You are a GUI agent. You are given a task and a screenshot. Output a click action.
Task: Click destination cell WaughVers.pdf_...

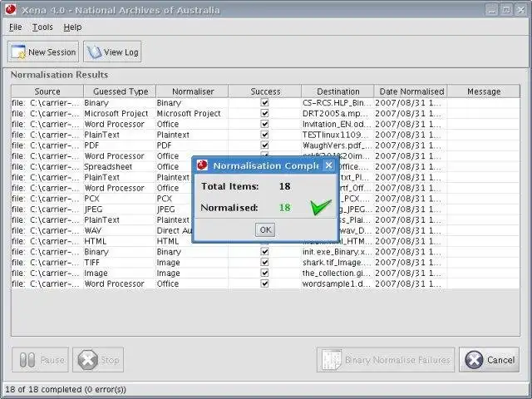pos(337,145)
